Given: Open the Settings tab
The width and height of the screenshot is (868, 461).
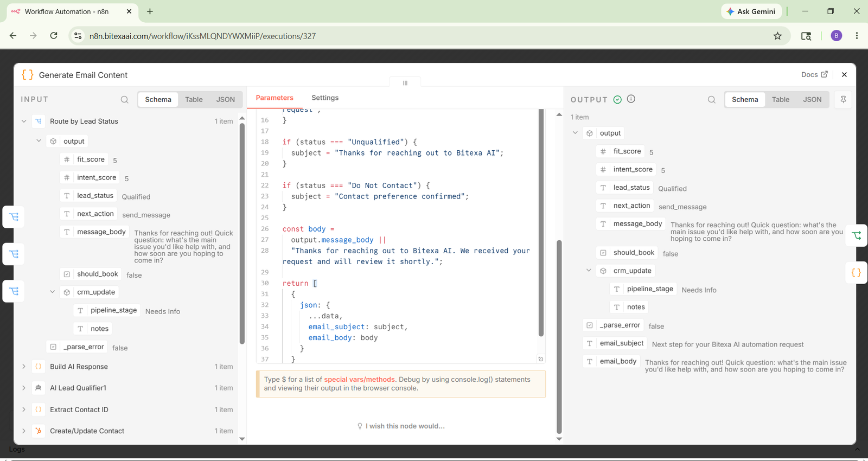Looking at the screenshot, I should tap(325, 98).
